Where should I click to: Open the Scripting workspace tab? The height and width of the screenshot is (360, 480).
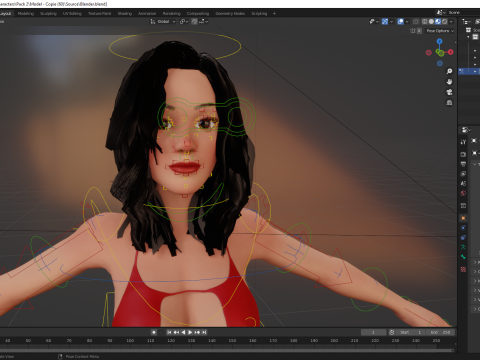point(259,13)
